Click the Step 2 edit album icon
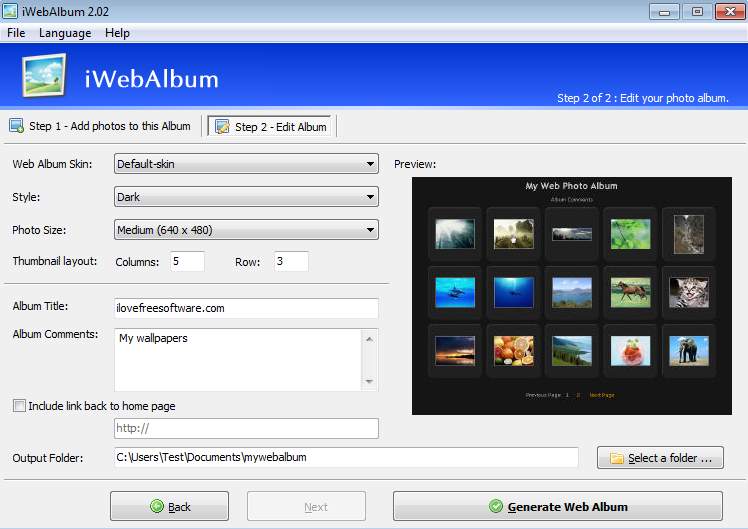This screenshot has height=529, width=748. pos(222,126)
